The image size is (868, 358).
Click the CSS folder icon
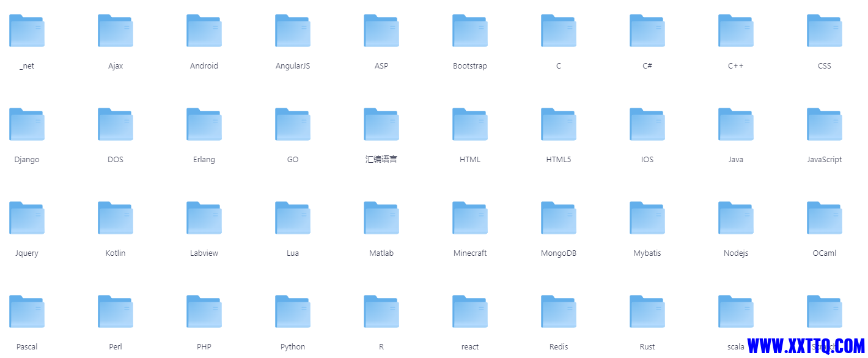[825, 31]
